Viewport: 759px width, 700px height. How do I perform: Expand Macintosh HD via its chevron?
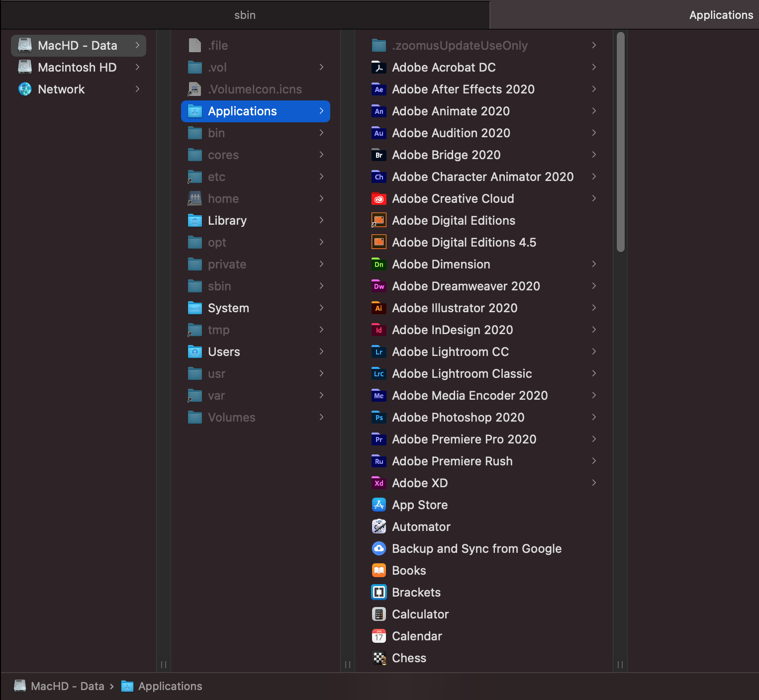[138, 67]
